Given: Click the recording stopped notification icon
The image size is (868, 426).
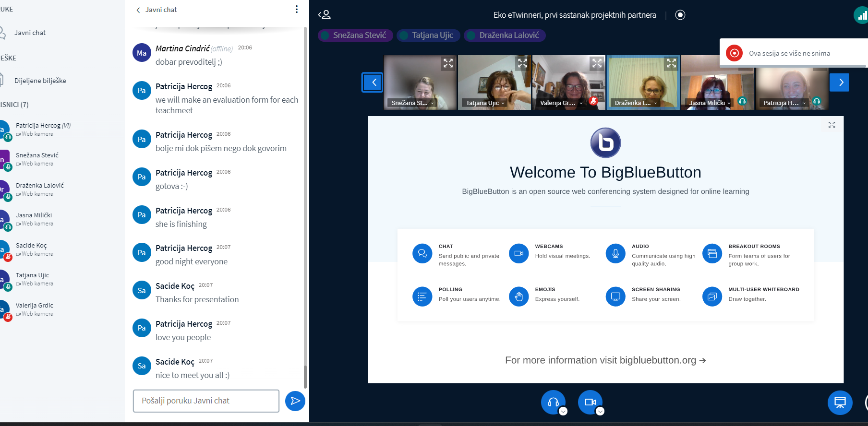Looking at the screenshot, I should [734, 53].
